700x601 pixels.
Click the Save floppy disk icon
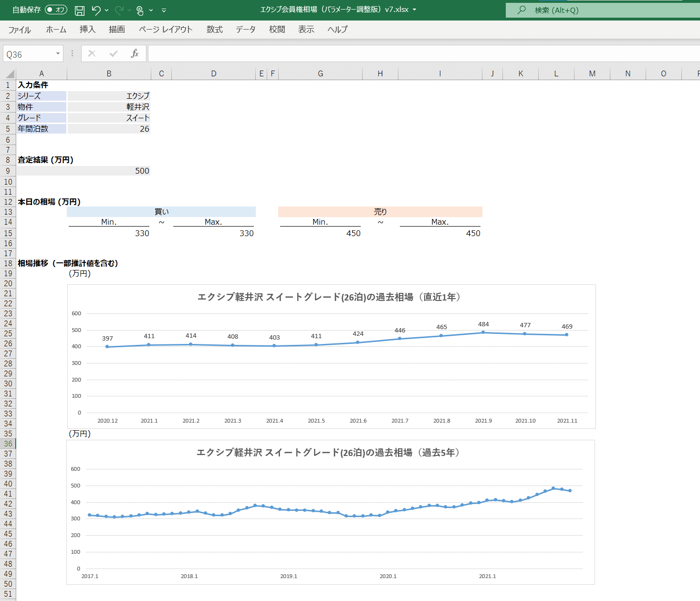tap(80, 10)
